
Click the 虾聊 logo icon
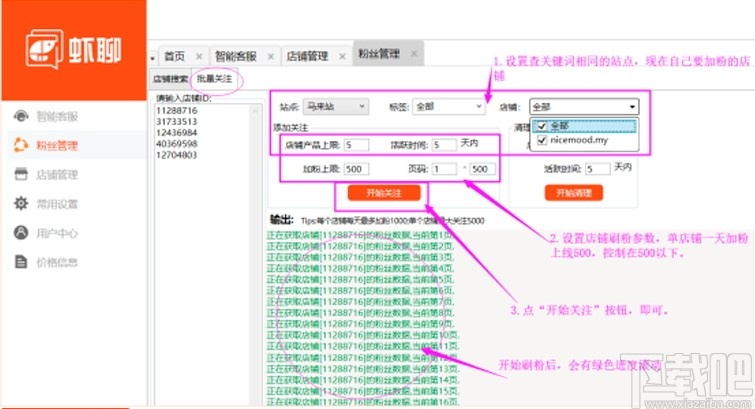click(x=44, y=49)
